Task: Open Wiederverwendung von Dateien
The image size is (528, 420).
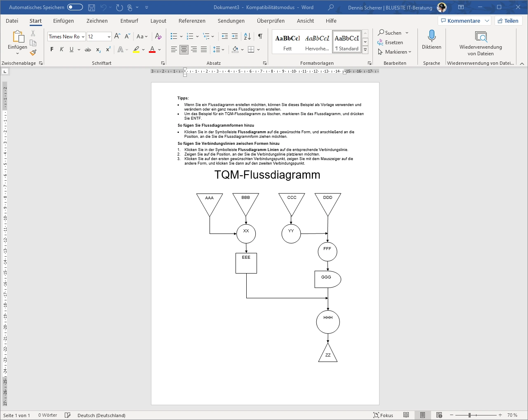Action: (481, 43)
